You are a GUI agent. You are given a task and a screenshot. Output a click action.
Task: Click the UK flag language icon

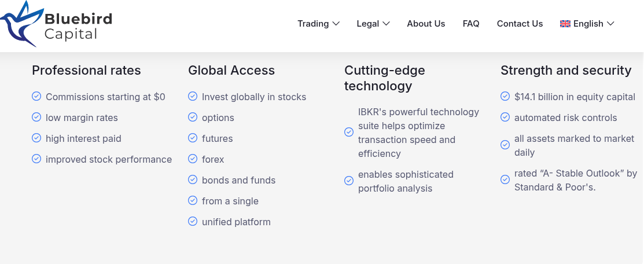click(x=565, y=24)
